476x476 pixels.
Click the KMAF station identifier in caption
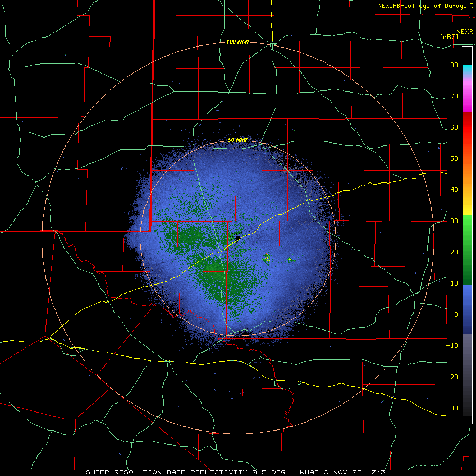point(310,472)
